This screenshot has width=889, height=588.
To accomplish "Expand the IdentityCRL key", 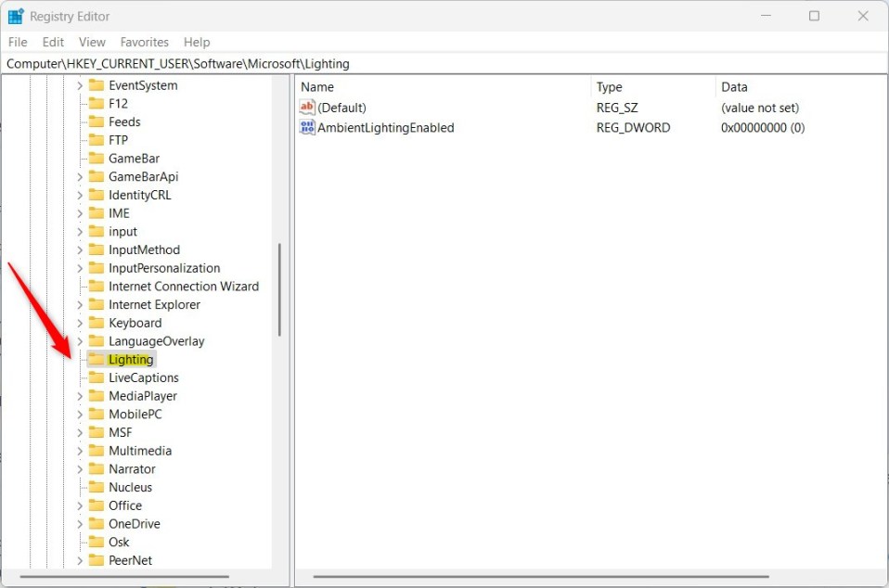I will coord(80,196).
